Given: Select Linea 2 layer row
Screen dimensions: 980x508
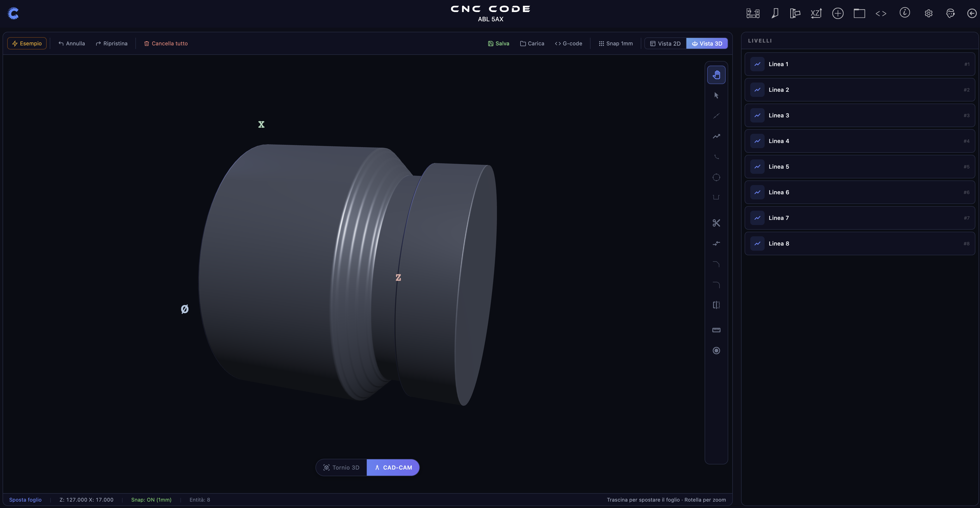Looking at the screenshot, I should [x=860, y=90].
